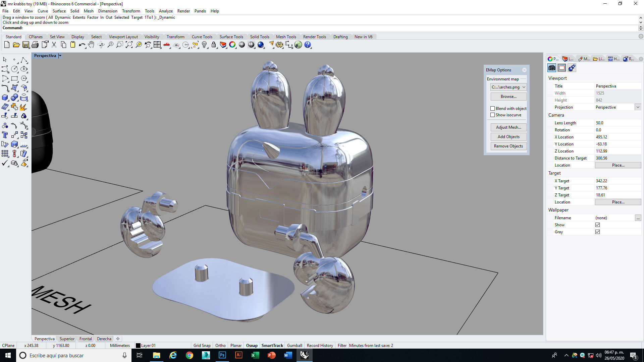This screenshot has width=644, height=362.
Task: Open the Surface menu
Action: [59, 11]
